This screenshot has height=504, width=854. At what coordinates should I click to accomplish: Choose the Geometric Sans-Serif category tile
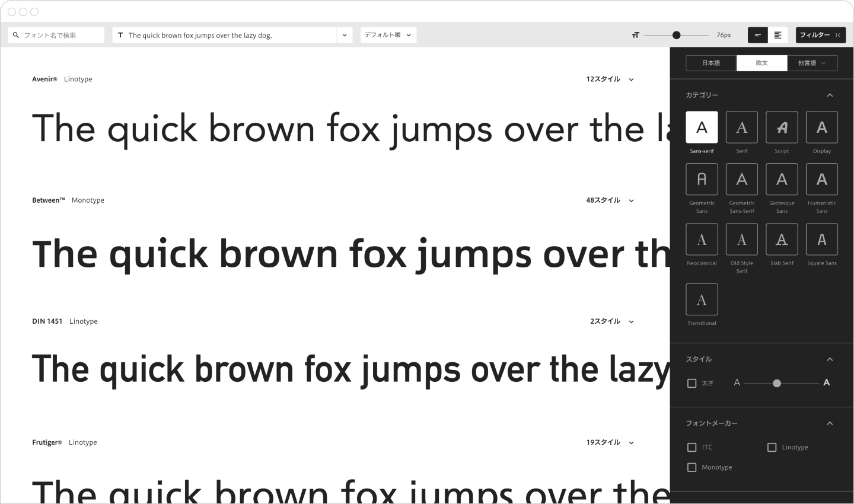click(742, 179)
